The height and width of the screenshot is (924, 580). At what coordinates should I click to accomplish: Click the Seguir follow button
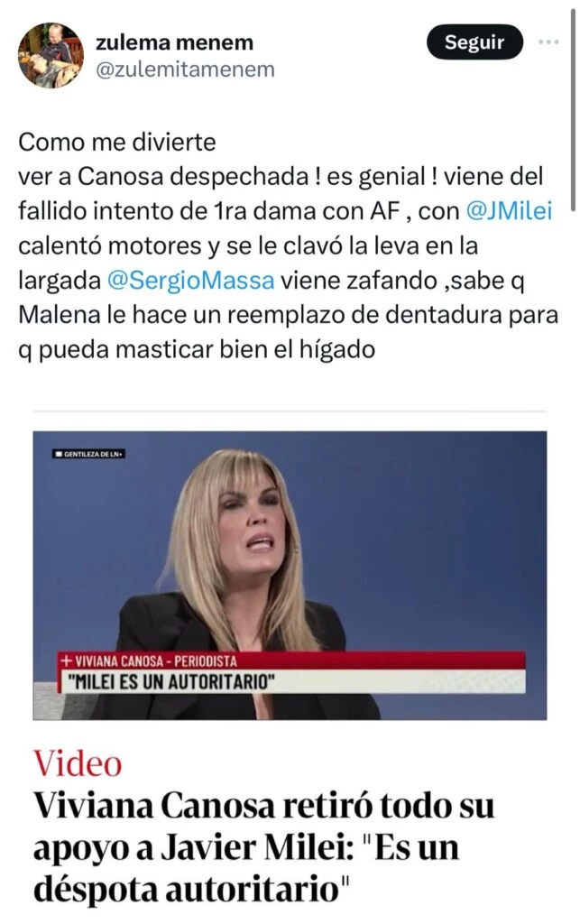click(x=474, y=42)
